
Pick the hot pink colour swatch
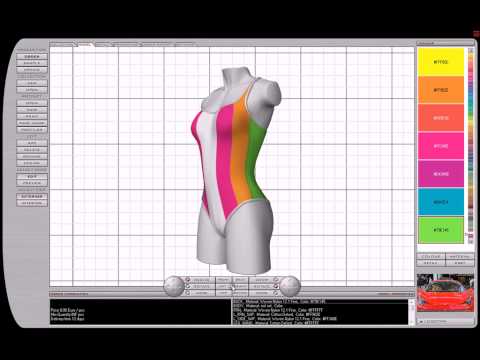point(441,146)
